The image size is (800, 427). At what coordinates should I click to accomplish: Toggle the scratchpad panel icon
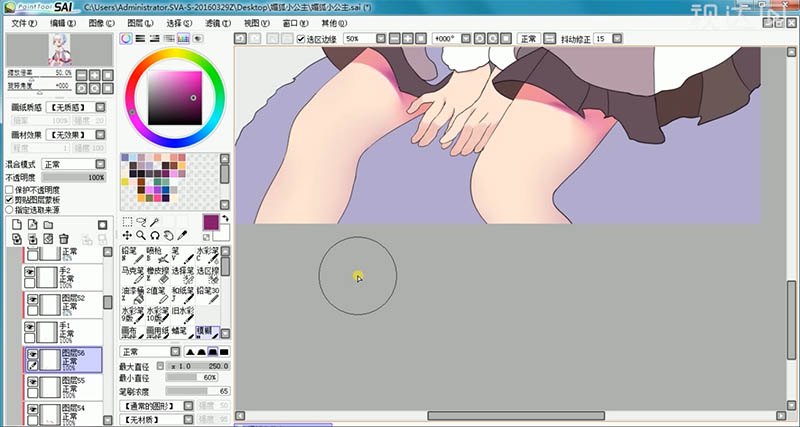[x=197, y=39]
